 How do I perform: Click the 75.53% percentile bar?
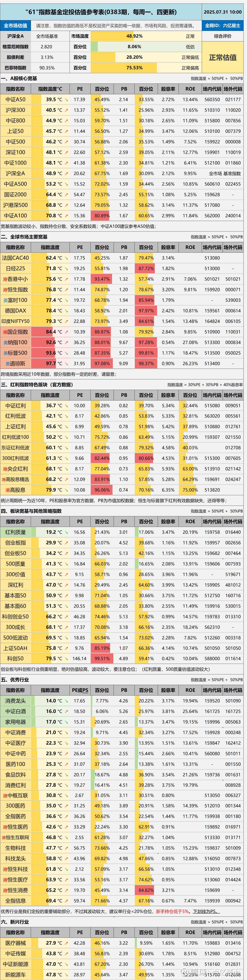(124, 68)
